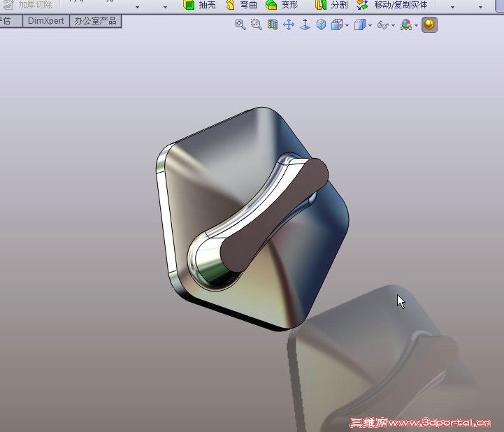Activate the Pan four-arrow icon
504x432 pixels.
click(x=289, y=24)
